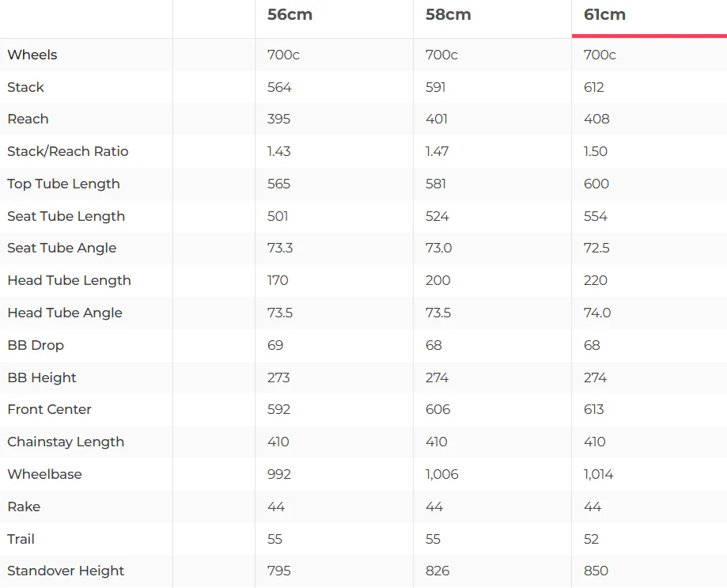Select the 56cm size column header

coord(290,14)
